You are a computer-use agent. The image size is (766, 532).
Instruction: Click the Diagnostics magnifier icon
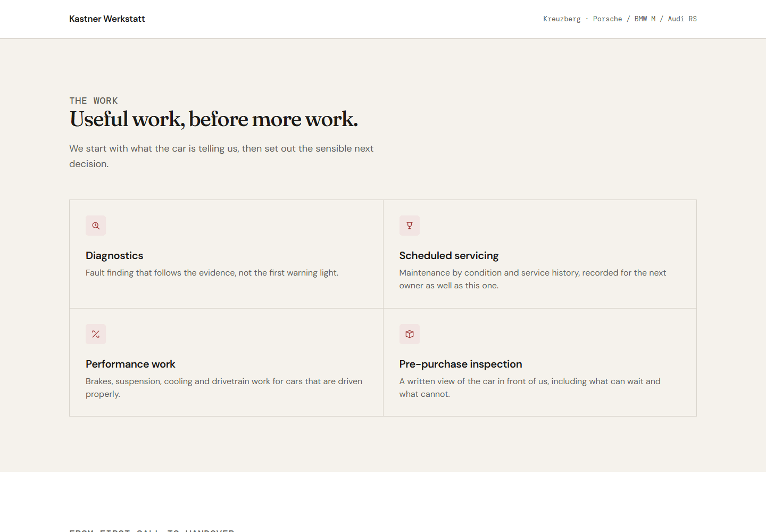(x=96, y=226)
